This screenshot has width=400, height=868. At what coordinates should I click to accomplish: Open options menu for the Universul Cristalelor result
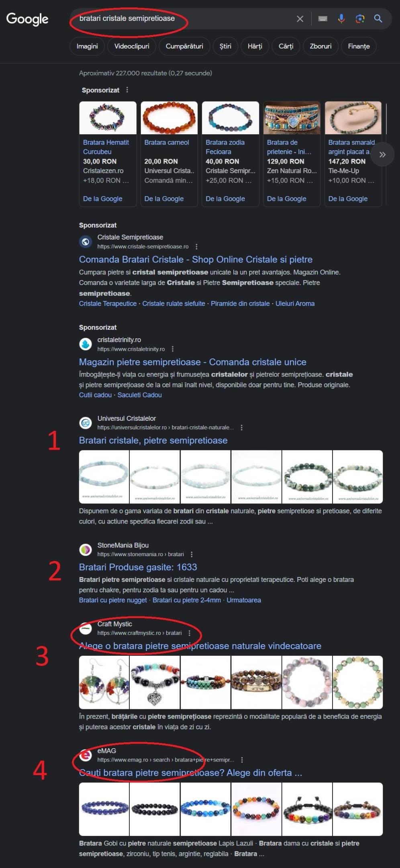[241, 428]
